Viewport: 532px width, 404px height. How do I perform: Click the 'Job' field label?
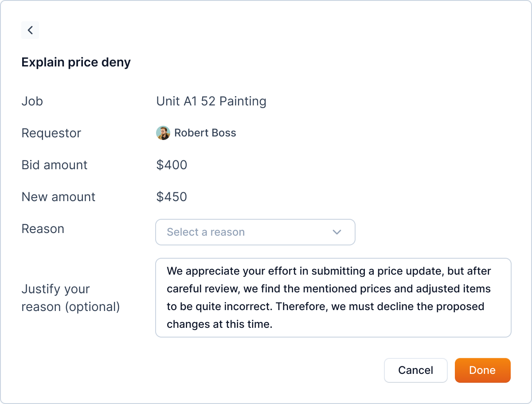pyautogui.click(x=32, y=101)
